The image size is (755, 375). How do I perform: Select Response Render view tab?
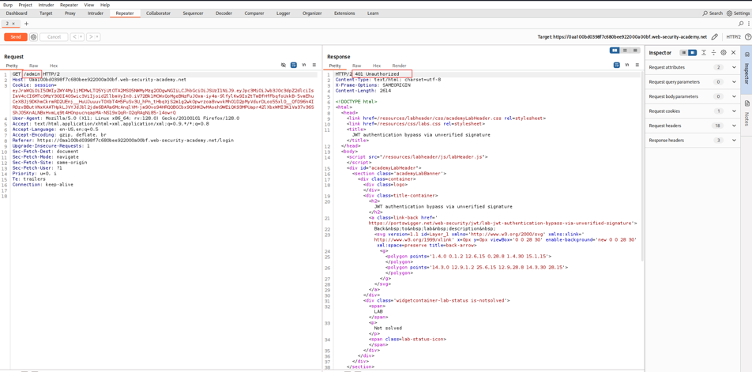[399, 65]
